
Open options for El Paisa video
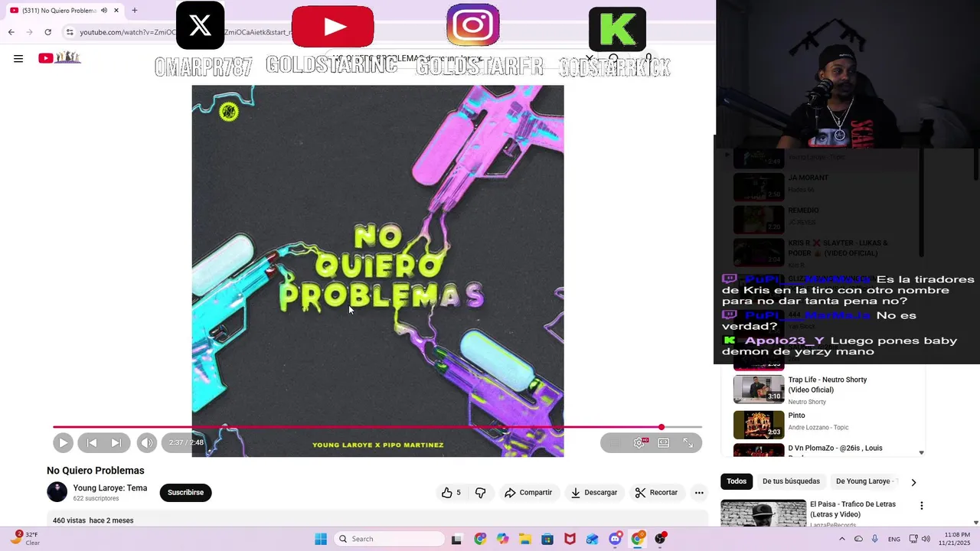coord(922,506)
